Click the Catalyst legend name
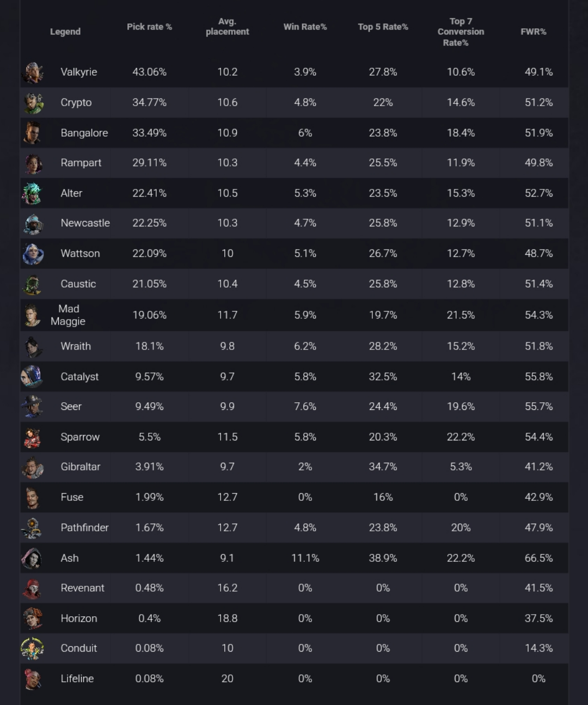 point(79,377)
